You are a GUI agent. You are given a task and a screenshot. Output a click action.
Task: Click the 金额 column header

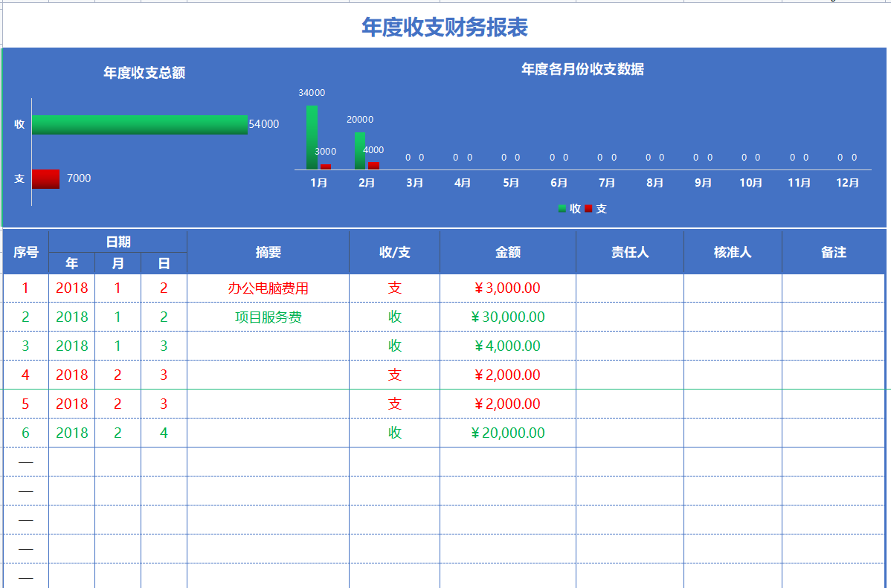pyautogui.click(x=508, y=252)
